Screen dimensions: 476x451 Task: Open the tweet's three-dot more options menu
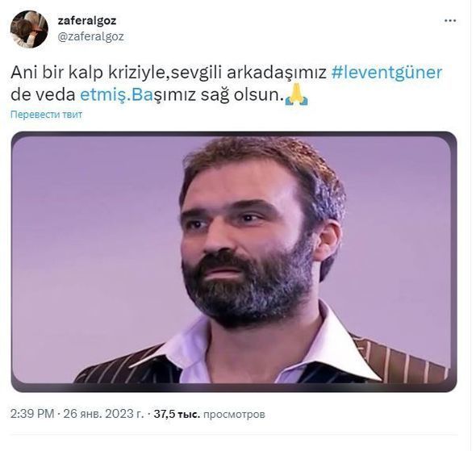coord(450,21)
